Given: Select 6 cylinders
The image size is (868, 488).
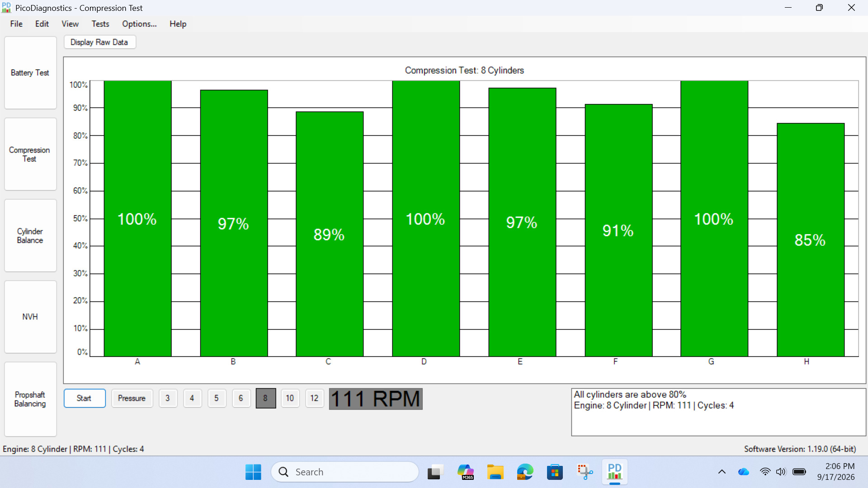Looking at the screenshot, I should 241,398.
